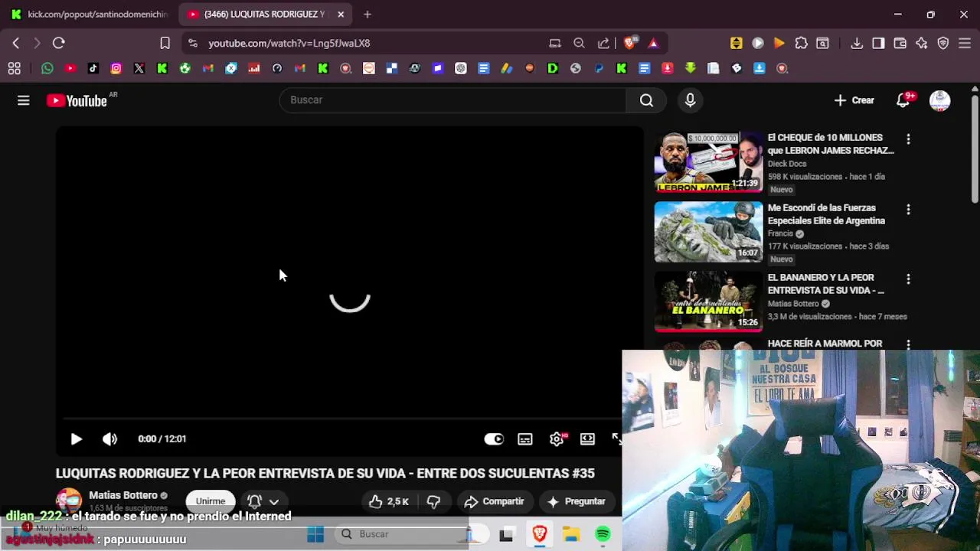
Task: Toggle the browser sidebar panel
Action: pyautogui.click(x=878, y=44)
